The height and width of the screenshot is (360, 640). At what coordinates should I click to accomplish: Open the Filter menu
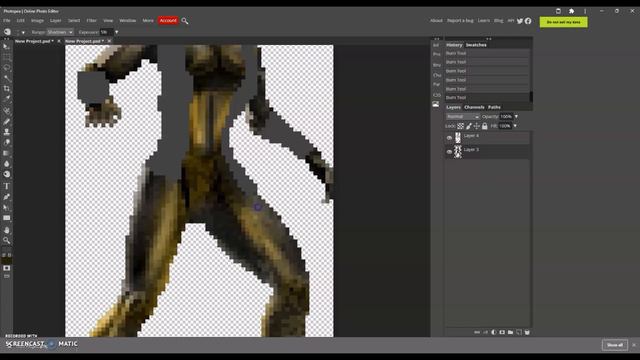point(91,20)
